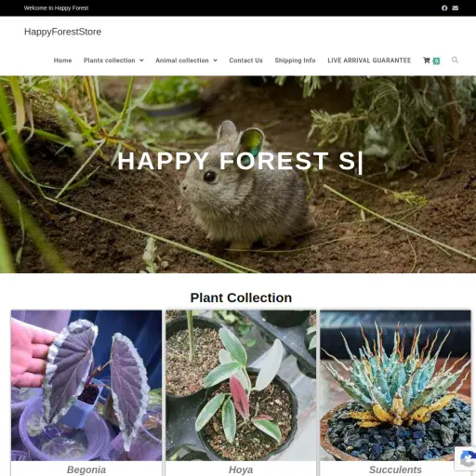Screen dimensions: 476x476
Task: Click the Happy Forest hero banner title
Action: click(240, 161)
